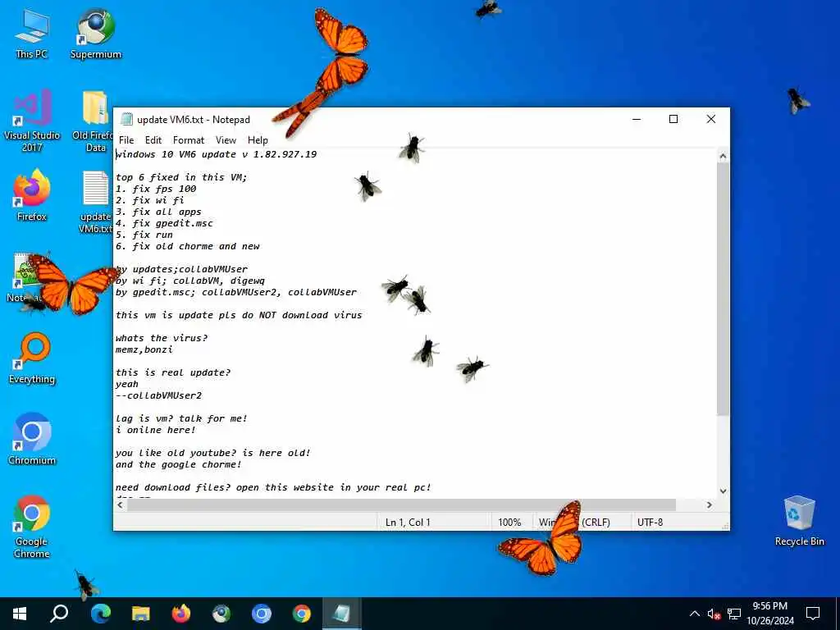
Task: Open the Format menu in Notepad
Action: 189,139
